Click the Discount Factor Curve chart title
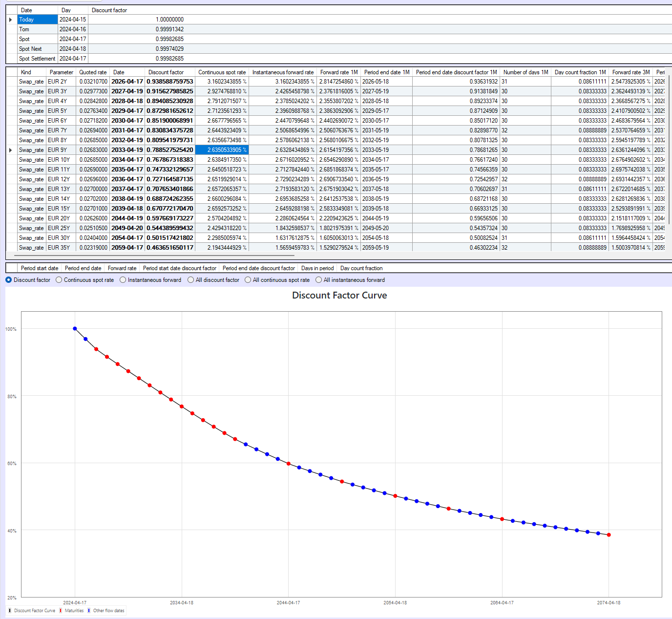The image size is (672, 619). coord(339,296)
